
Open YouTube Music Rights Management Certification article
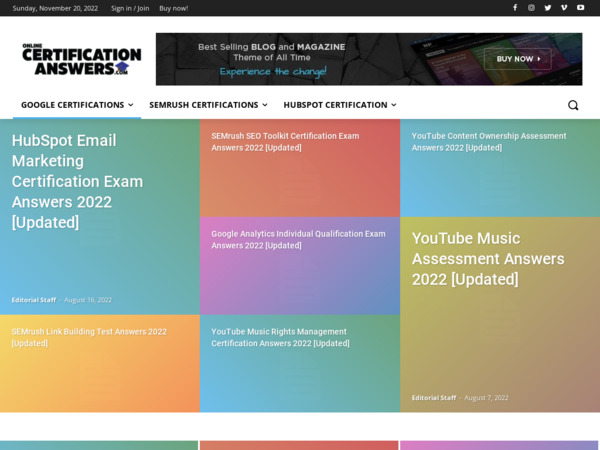click(280, 337)
